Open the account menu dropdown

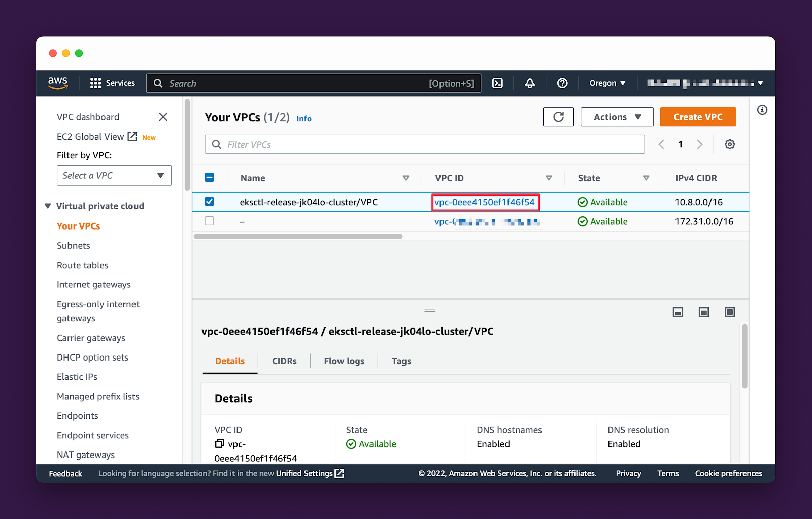point(705,83)
